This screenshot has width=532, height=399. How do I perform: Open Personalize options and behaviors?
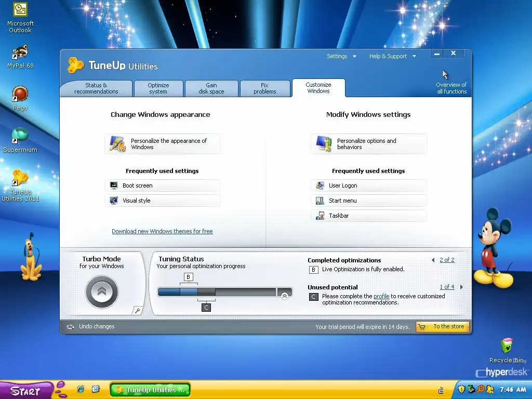pos(368,144)
